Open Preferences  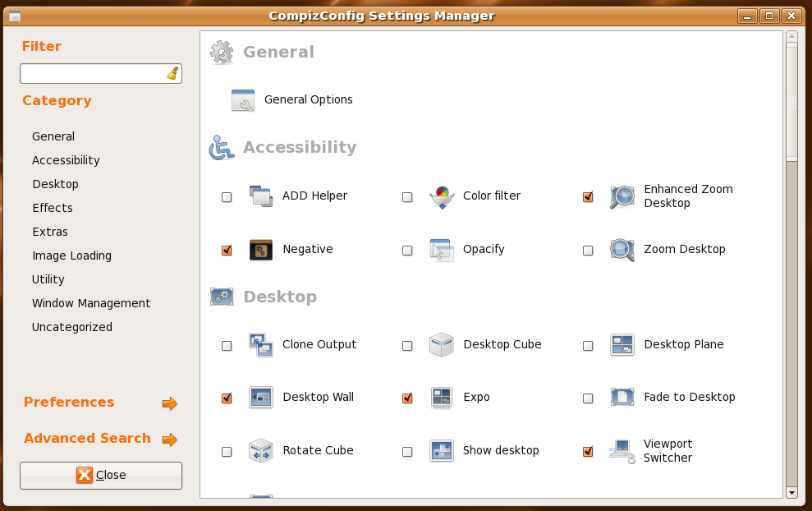click(69, 403)
